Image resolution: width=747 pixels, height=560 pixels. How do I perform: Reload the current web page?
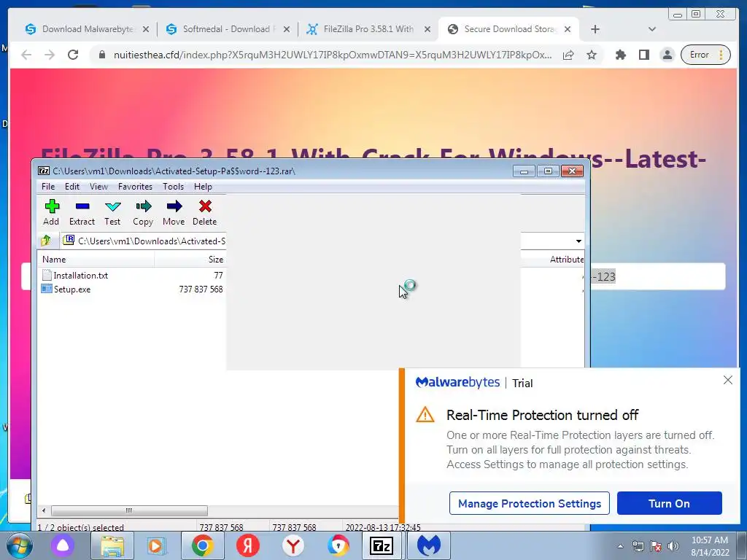tap(73, 55)
